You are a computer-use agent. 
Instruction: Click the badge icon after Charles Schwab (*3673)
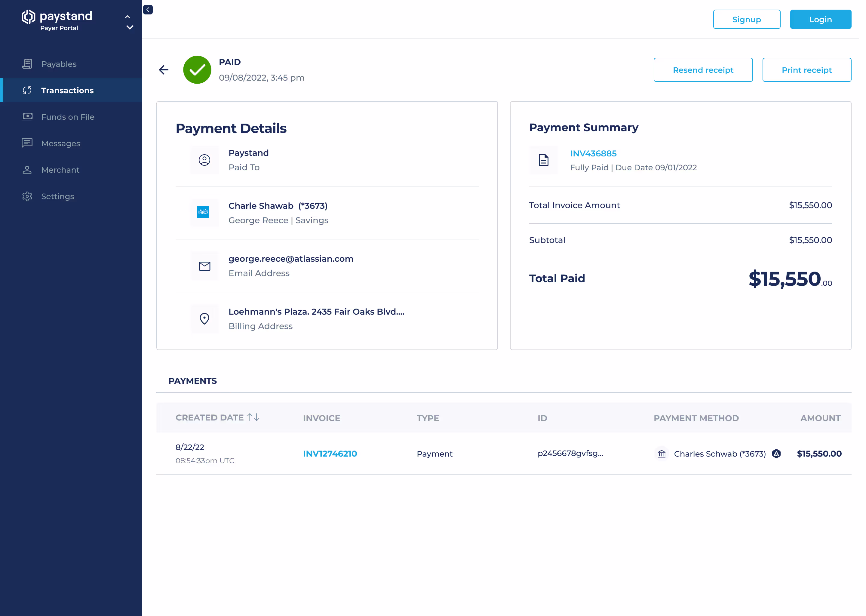(x=776, y=454)
